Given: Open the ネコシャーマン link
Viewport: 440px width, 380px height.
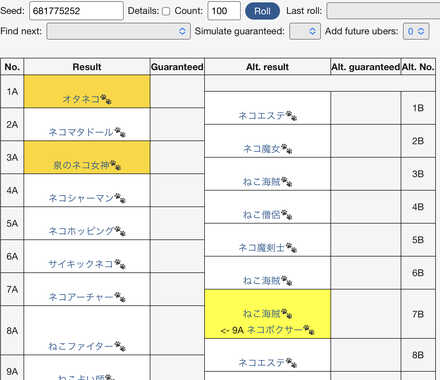Looking at the screenshot, I should (x=81, y=198).
